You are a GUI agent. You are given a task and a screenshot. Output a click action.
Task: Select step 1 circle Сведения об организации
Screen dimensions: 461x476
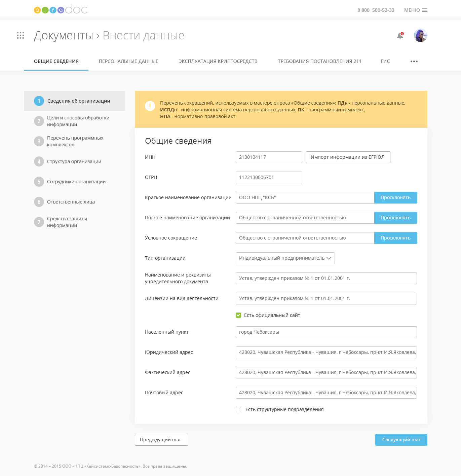[39, 101]
